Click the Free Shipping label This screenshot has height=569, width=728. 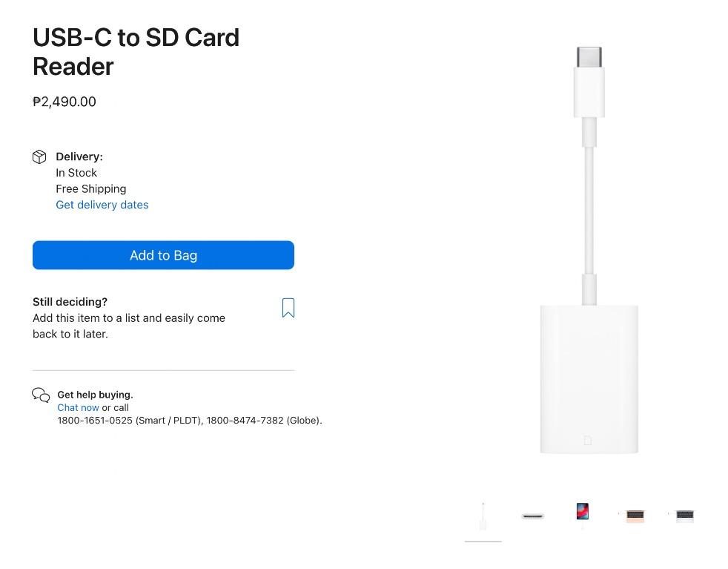pos(90,188)
